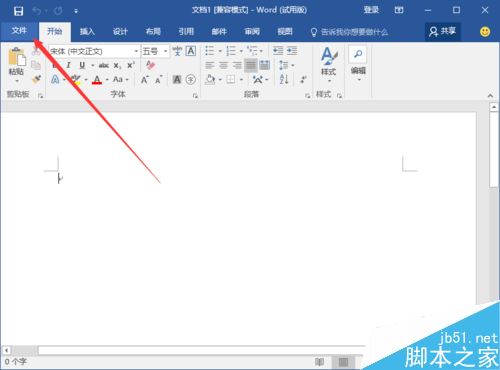Image resolution: width=500 pixels, height=370 pixels.
Task: Switch to read mode in status bar
Action: coord(319,362)
